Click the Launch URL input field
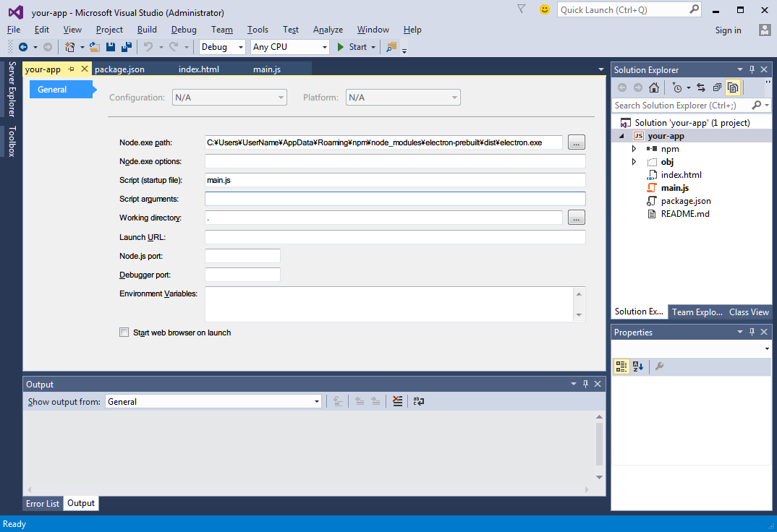Screen dimensions: 777x532 395,237
